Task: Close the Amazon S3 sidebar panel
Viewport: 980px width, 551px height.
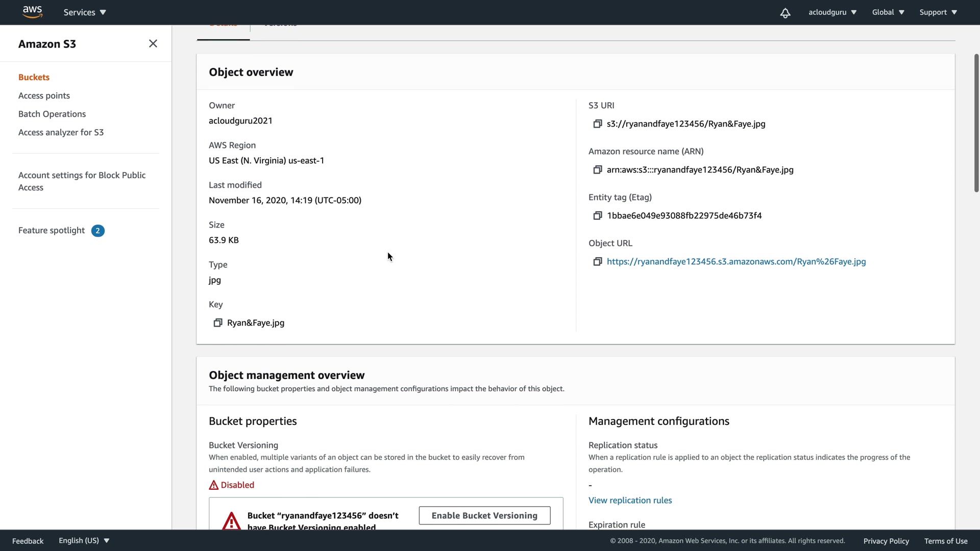Action: pyautogui.click(x=153, y=44)
